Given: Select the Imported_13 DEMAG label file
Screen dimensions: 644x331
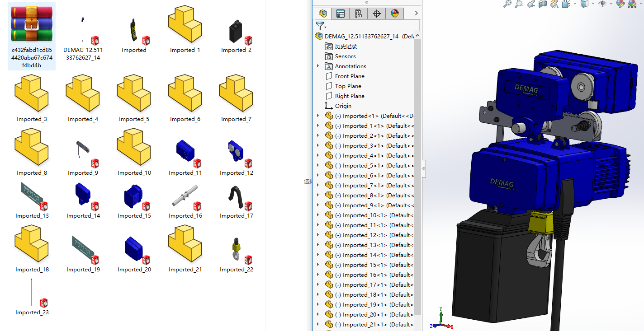Looking at the screenshot, I should pos(32,196).
